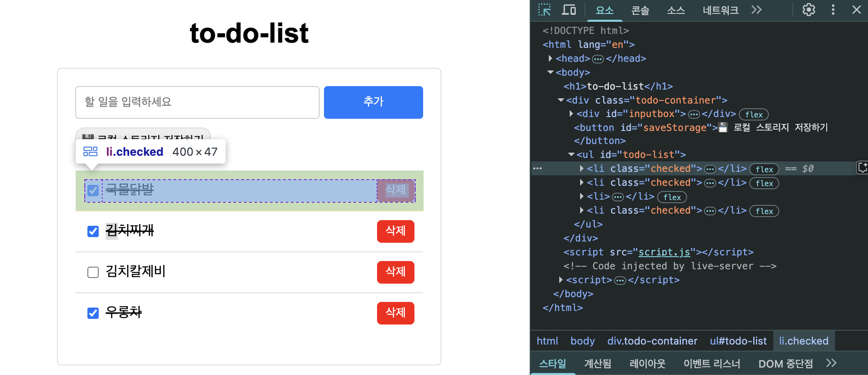Delete the 국물닭발 item
This screenshot has width=868, height=375.
[396, 190]
